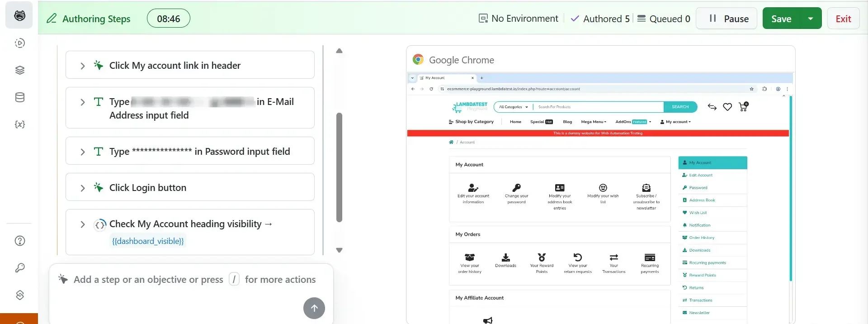
Task: Click the click-action icon on Login step
Action: 98,187
